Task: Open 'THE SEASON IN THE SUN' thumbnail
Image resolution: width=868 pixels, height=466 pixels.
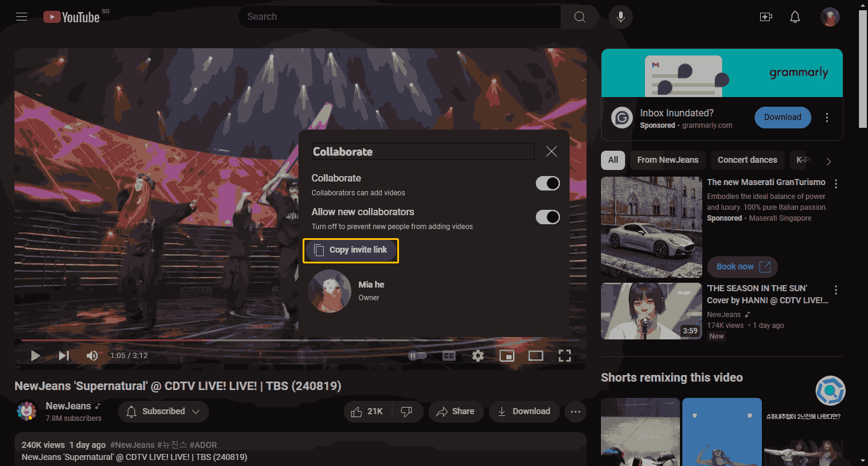Action: pyautogui.click(x=652, y=312)
